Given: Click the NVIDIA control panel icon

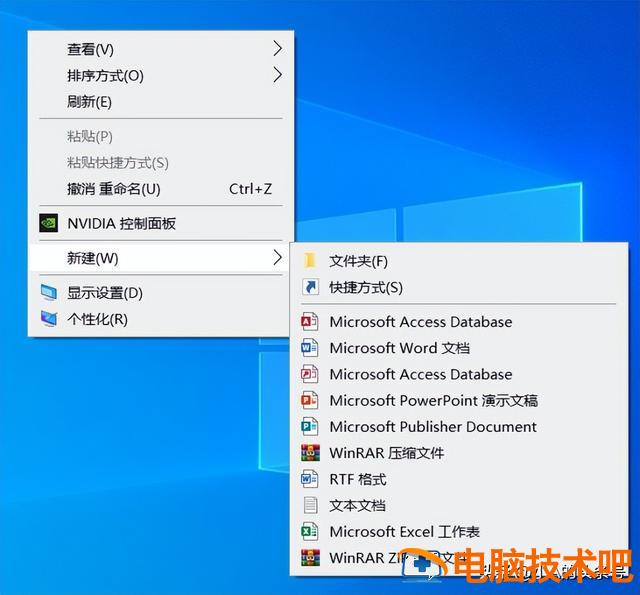Looking at the screenshot, I should click(x=48, y=223).
